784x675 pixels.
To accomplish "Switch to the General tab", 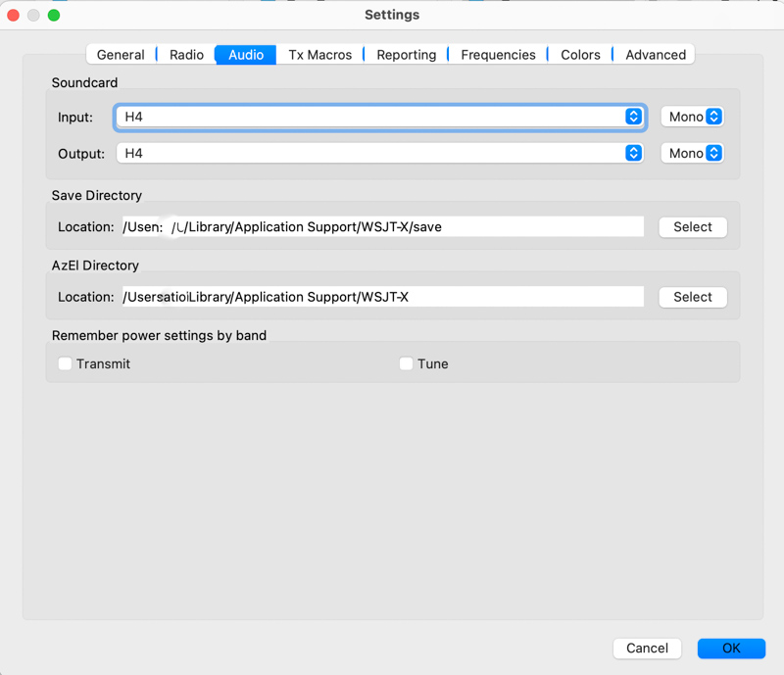I will [x=121, y=55].
